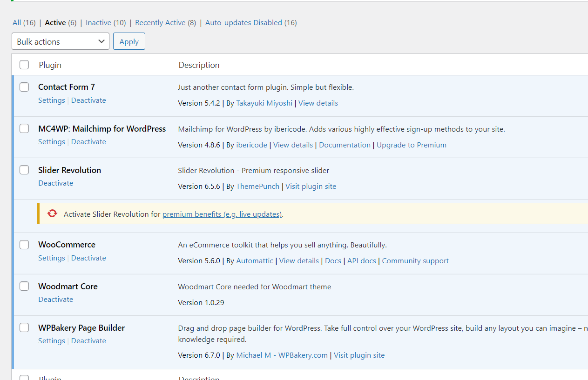Click the Slider Revolution update refresh icon
Viewport: 588px width, 380px height.
pyautogui.click(x=52, y=213)
